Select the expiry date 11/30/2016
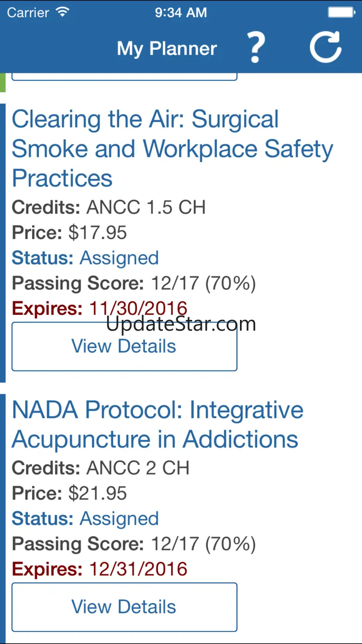This screenshot has height=644, width=362. [x=138, y=308]
